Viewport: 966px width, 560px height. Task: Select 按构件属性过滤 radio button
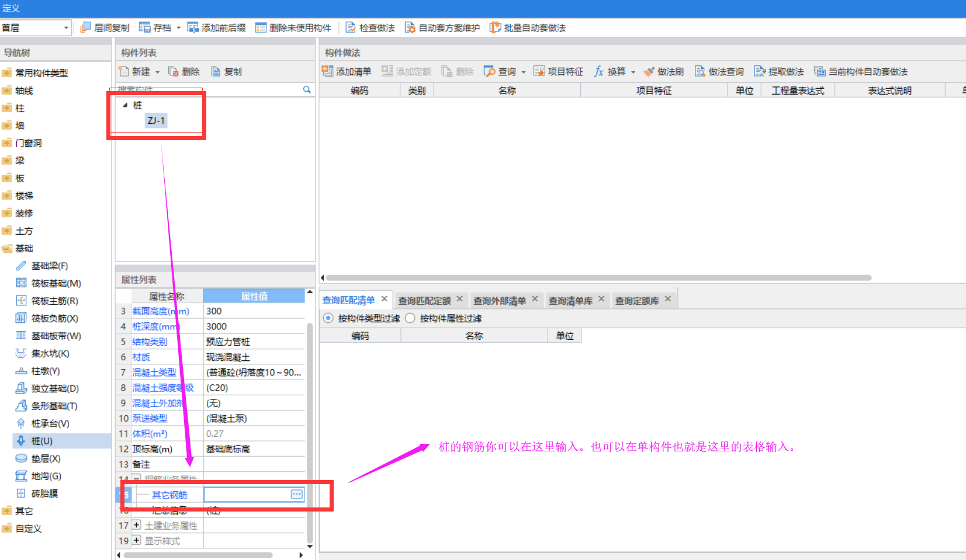(x=410, y=318)
